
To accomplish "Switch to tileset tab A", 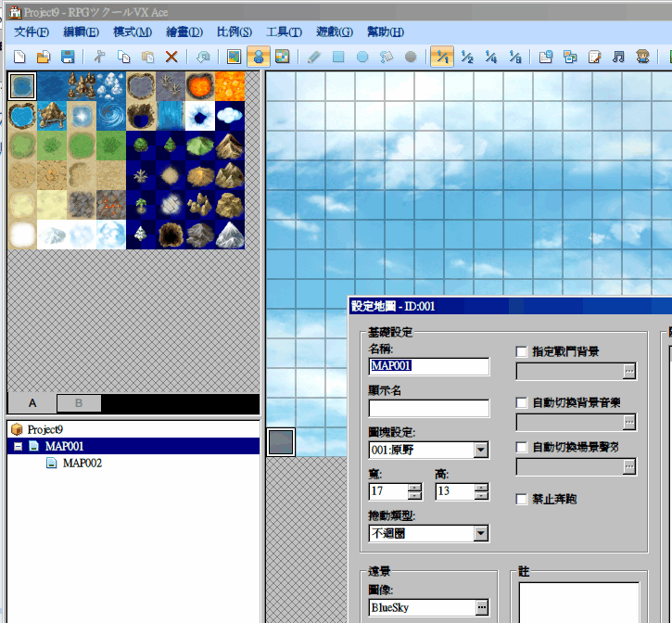I will pyautogui.click(x=32, y=403).
